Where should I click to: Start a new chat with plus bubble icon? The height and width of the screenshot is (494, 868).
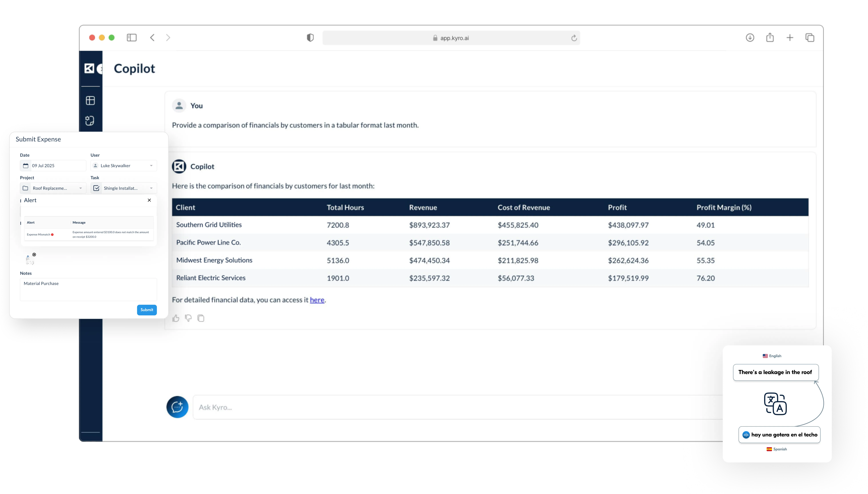[x=177, y=407]
